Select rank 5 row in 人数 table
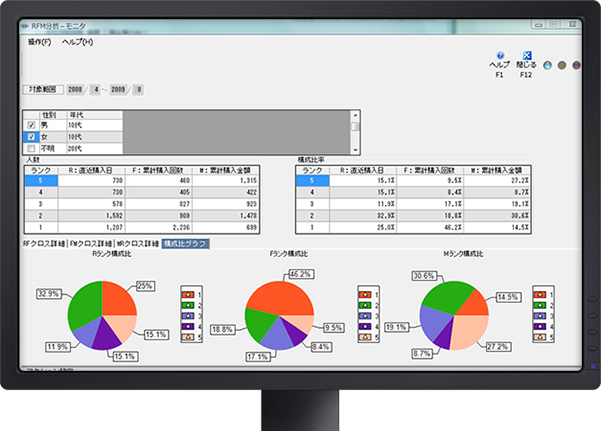This screenshot has width=601, height=431. tap(142, 181)
